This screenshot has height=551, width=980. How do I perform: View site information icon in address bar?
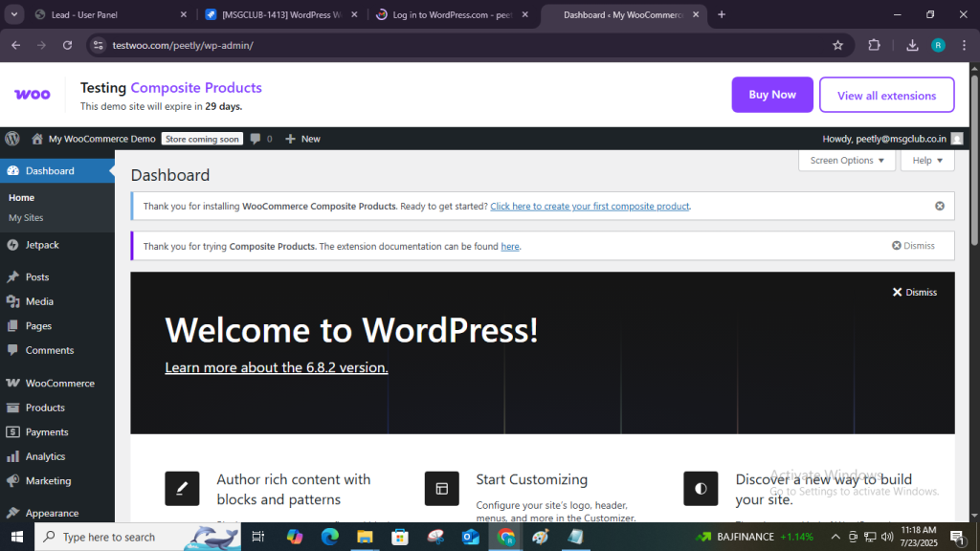(x=99, y=45)
